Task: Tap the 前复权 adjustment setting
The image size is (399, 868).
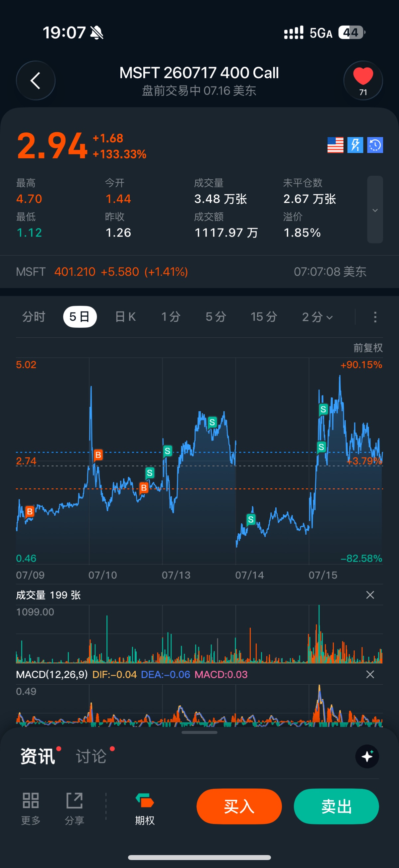Action: 368,348
